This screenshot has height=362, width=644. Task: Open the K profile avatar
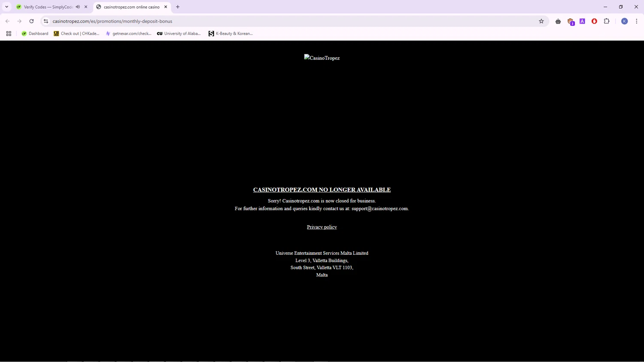(625, 21)
